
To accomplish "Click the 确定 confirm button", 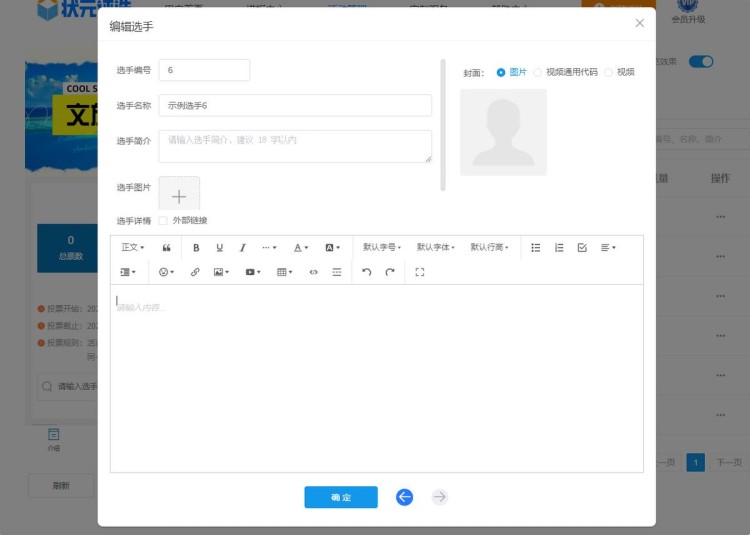I will pos(341,497).
